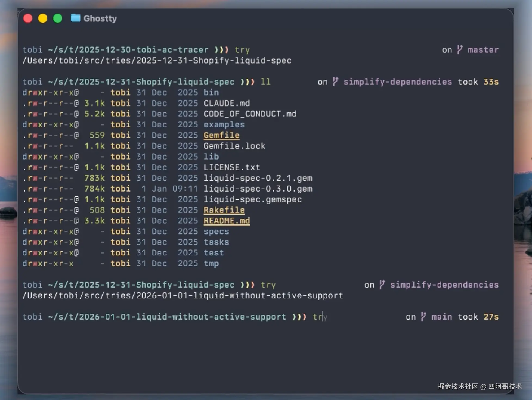Click the 27s duration in the last prompt
The height and width of the screenshot is (400, 532).
coord(491,317)
